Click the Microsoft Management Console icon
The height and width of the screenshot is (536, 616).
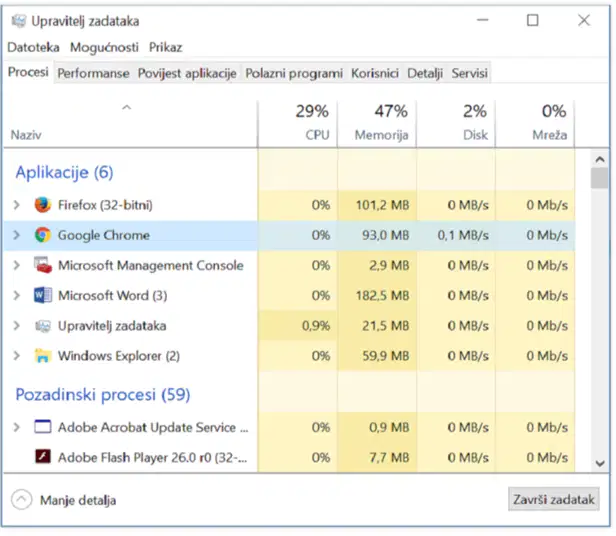42,265
